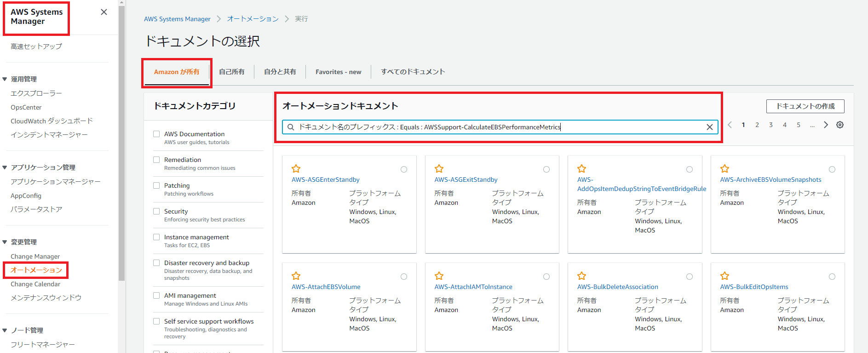Open フリートマネージャー in the sidebar
Viewport: 868px width, 353px height.
(x=43, y=345)
